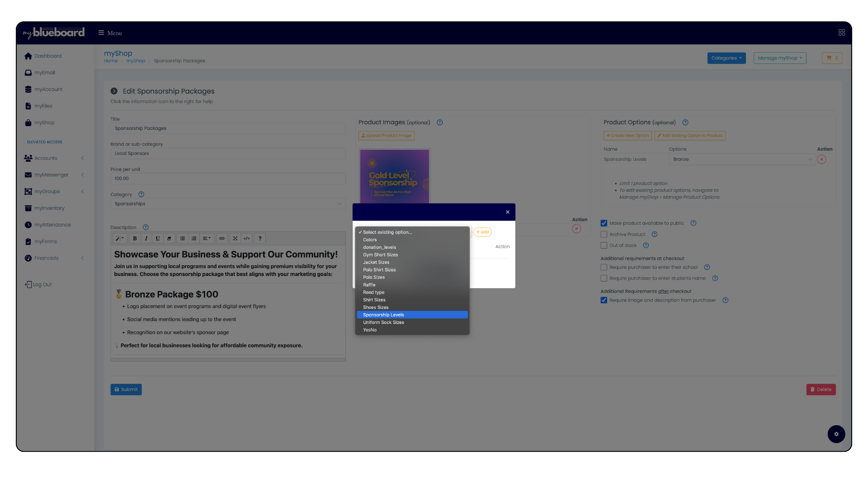868x488 pixels.
Task: Toggle code view icon in editor toolbar
Action: (x=247, y=239)
